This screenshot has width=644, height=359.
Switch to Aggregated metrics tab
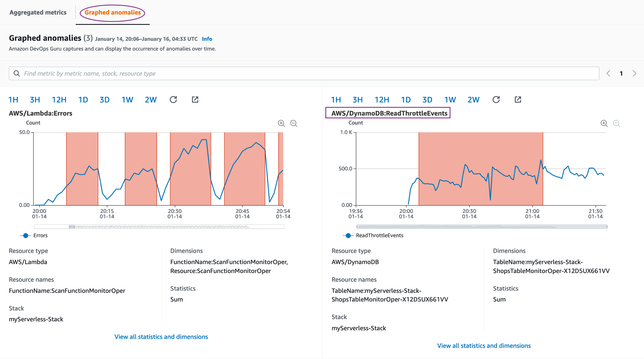pyautogui.click(x=38, y=13)
